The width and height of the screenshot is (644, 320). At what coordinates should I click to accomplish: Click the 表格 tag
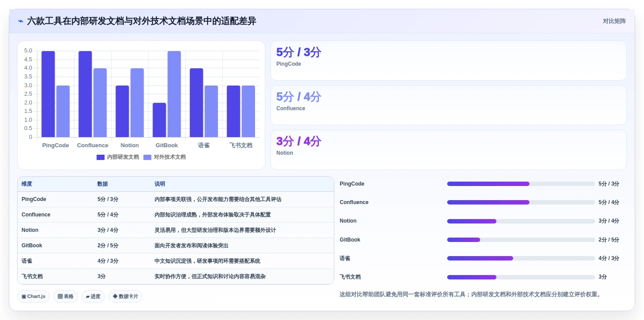[66, 297]
